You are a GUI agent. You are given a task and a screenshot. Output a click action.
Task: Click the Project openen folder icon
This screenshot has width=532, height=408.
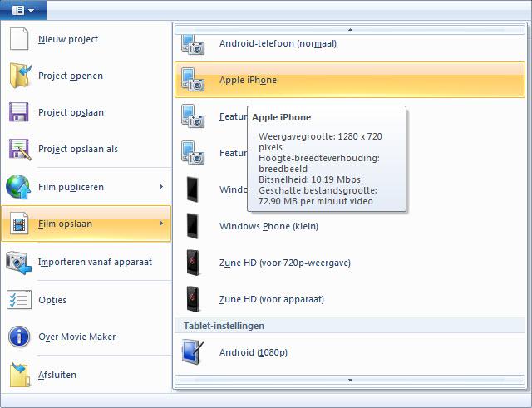pyautogui.click(x=19, y=76)
